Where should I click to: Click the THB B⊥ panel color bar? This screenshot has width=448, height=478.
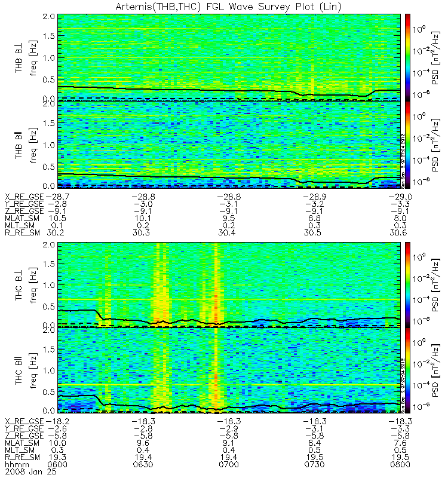tap(407, 57)
